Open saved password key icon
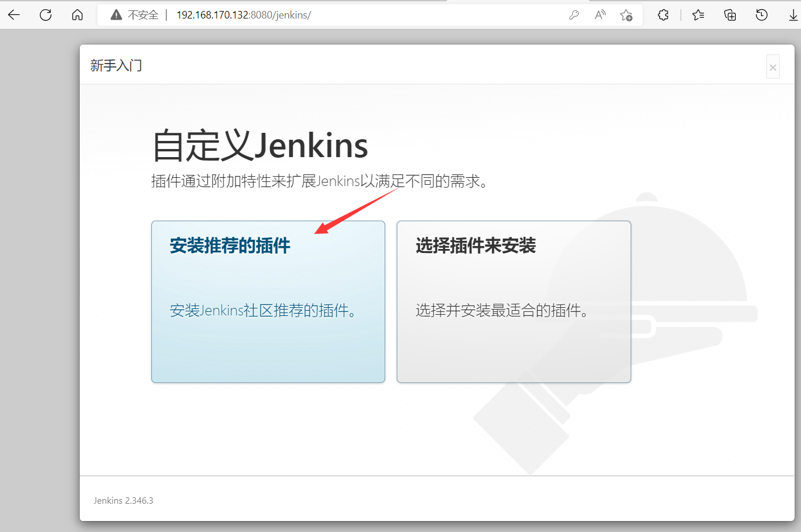The width and height of the screenshot is (801, 532). coord(573,15)
